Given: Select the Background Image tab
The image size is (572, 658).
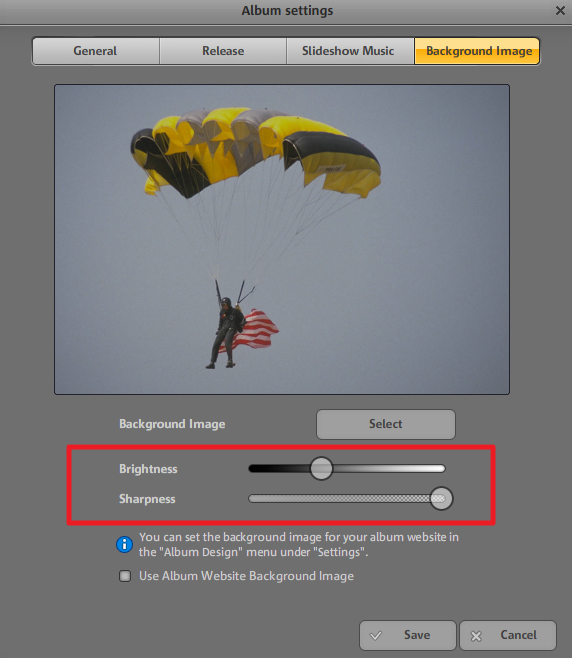Looking at the screenshot, I should coord(477,51).
